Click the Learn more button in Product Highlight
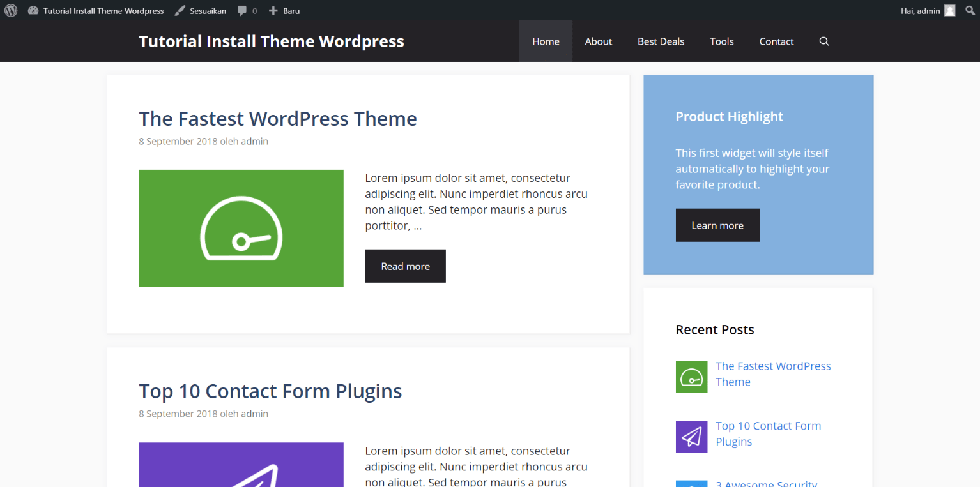 point(717,225)
